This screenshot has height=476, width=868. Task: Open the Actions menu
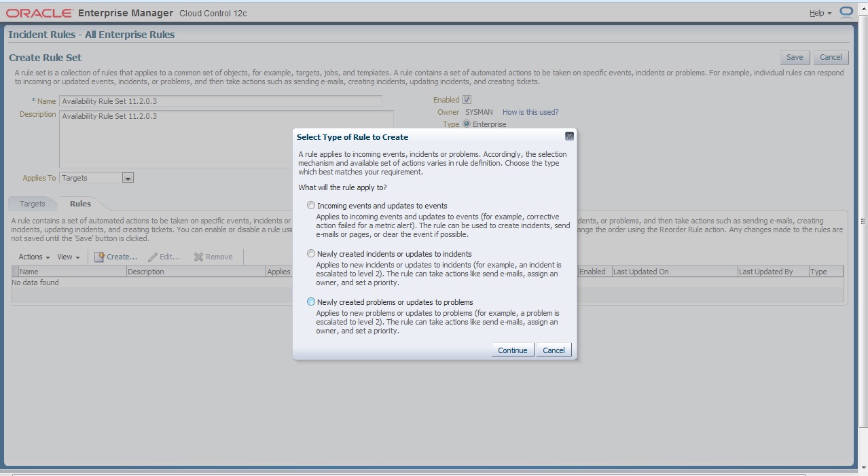(x=34, y=257)
